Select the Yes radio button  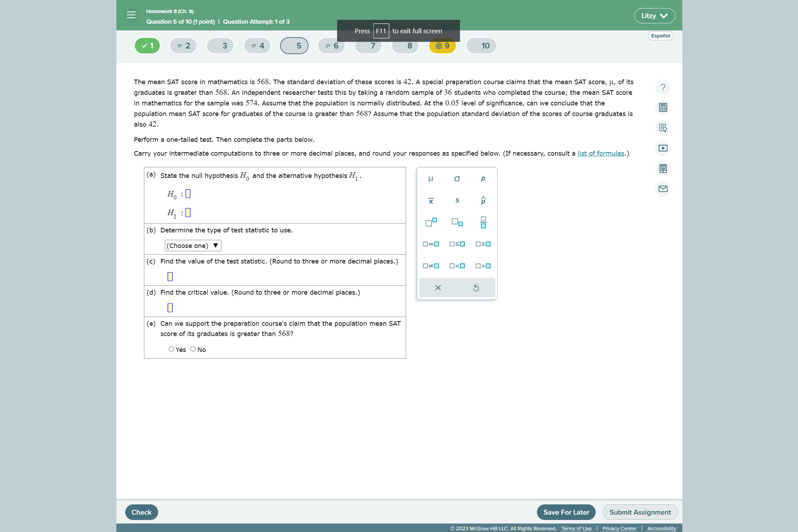pyautogui.click(x=171, y=349)
